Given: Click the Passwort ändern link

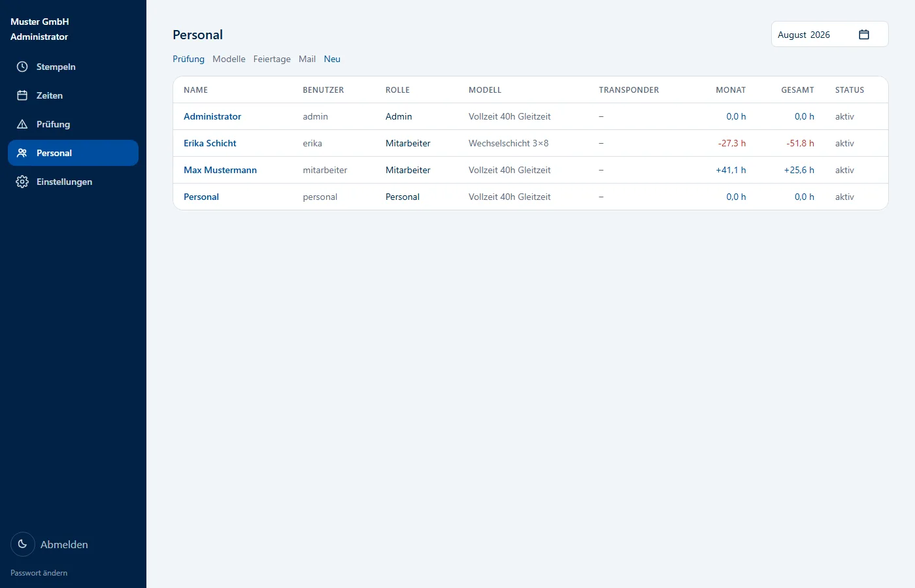Looking at the screenshot, I should pyautogui.click(x=39, y=573).
